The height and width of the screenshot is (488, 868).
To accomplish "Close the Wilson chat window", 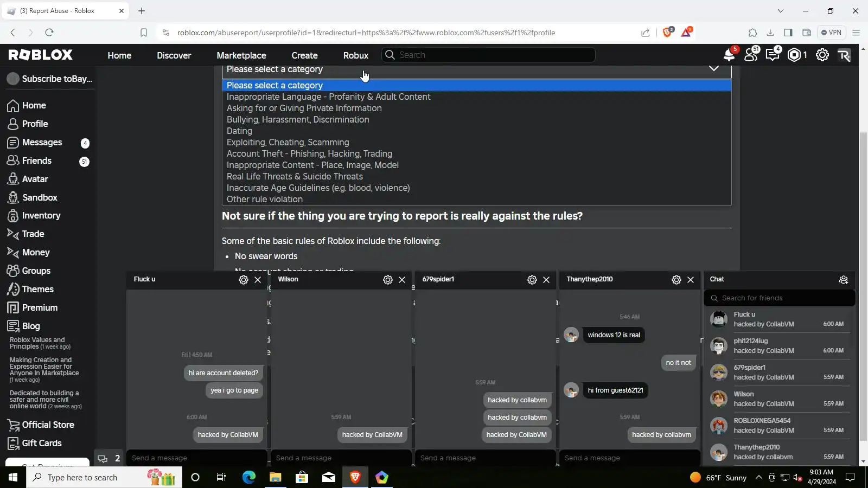I will click(402, 280).
